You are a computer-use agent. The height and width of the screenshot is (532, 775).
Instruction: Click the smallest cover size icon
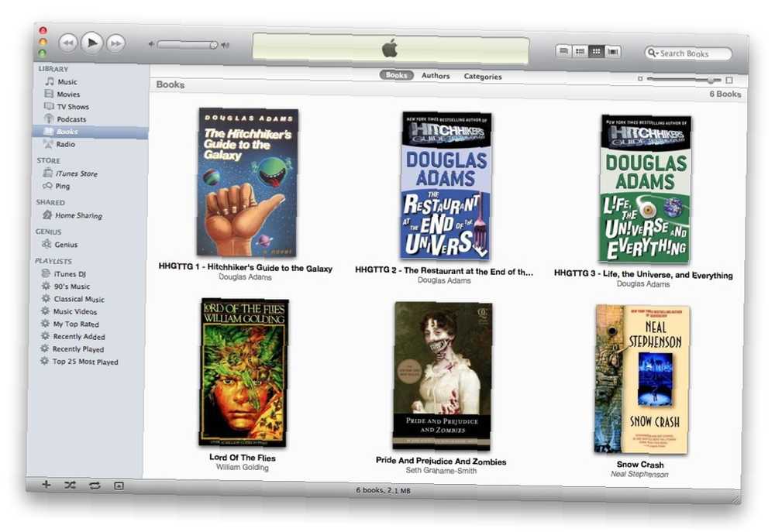pyautogui.click(x=640, y=78)
